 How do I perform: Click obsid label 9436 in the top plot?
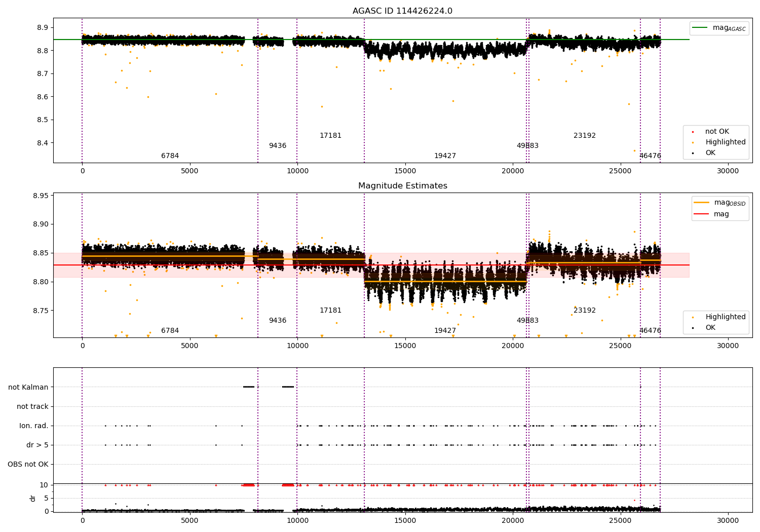pyautogui.click(x=278, y=146)
